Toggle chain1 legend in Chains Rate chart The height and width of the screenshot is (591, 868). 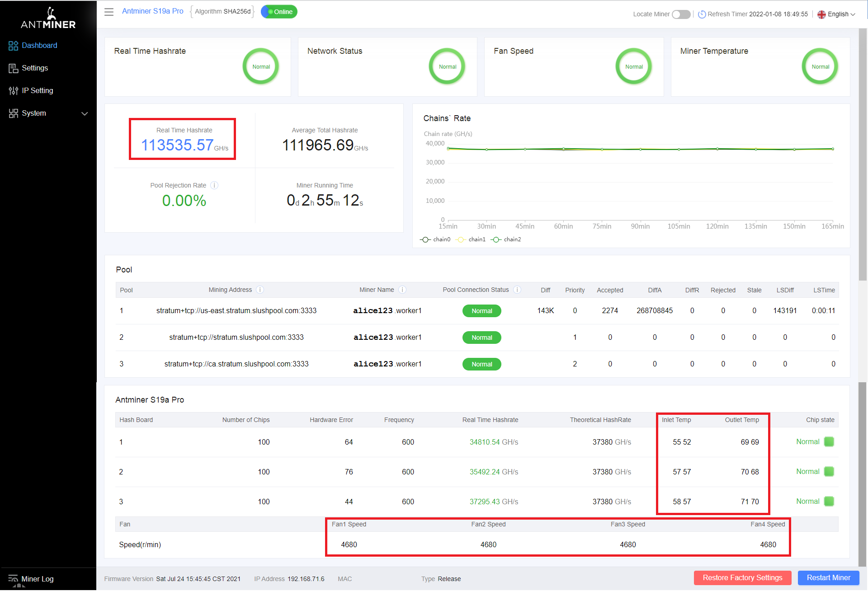471,239
